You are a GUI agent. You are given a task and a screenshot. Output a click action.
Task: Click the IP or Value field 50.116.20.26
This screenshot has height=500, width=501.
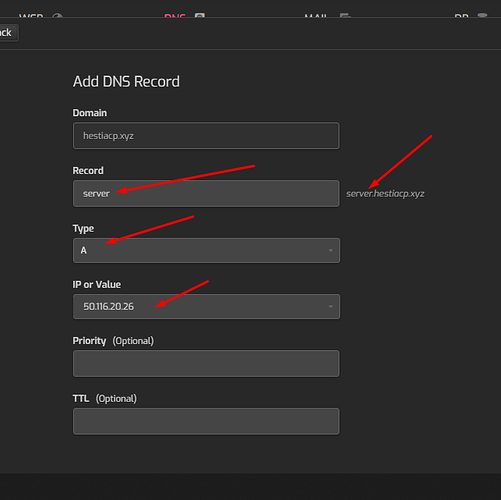206,306
